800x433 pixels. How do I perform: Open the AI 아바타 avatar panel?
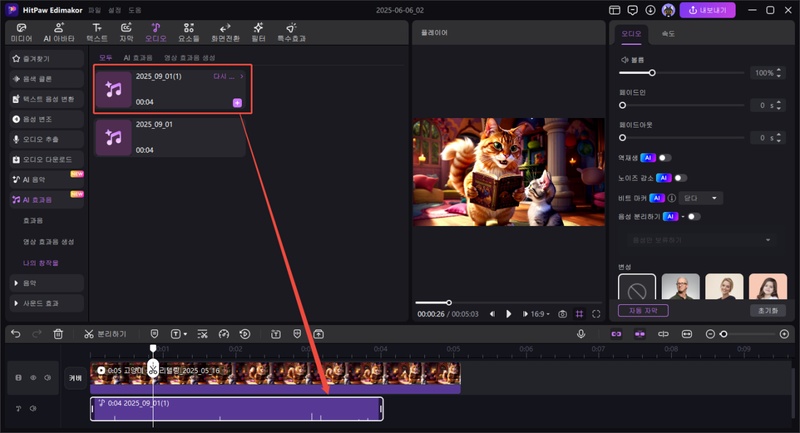[x=59, y=32]
